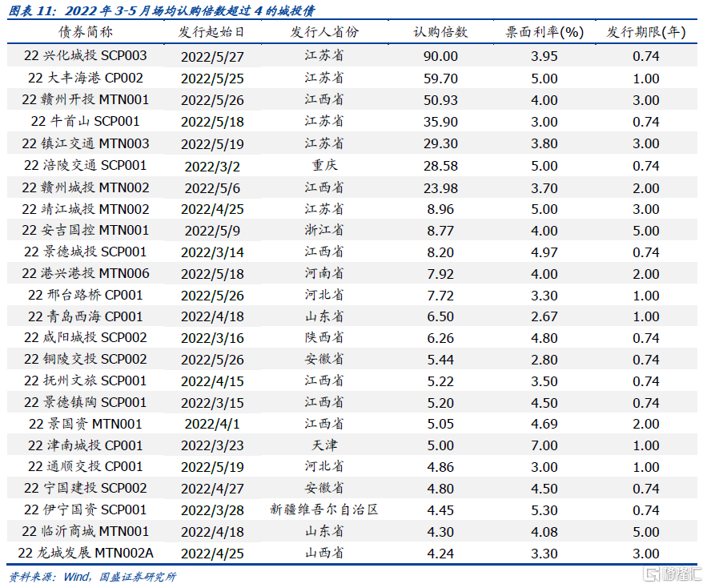This screenshot has width=707, height=588.
Task: Click the 2022/4/1 issue date cell
Action: 211,423
